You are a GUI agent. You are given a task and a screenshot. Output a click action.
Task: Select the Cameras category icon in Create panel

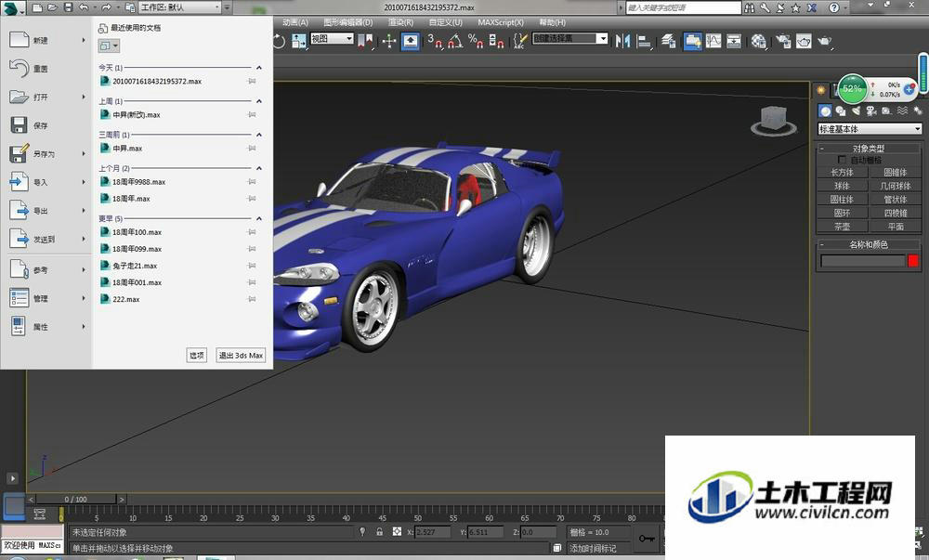coord(871,111)
